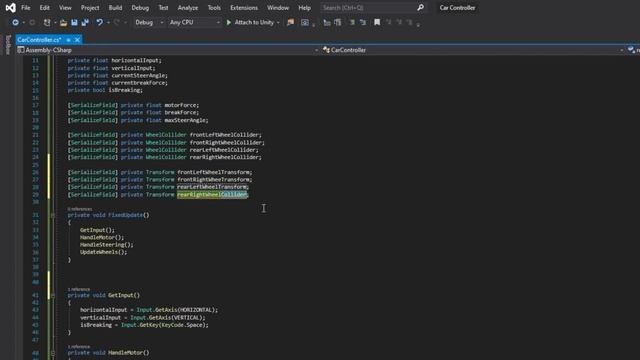This screenshot has height=360, width=640.
Task: Open the File menu
Action: [x=25, y=8]
